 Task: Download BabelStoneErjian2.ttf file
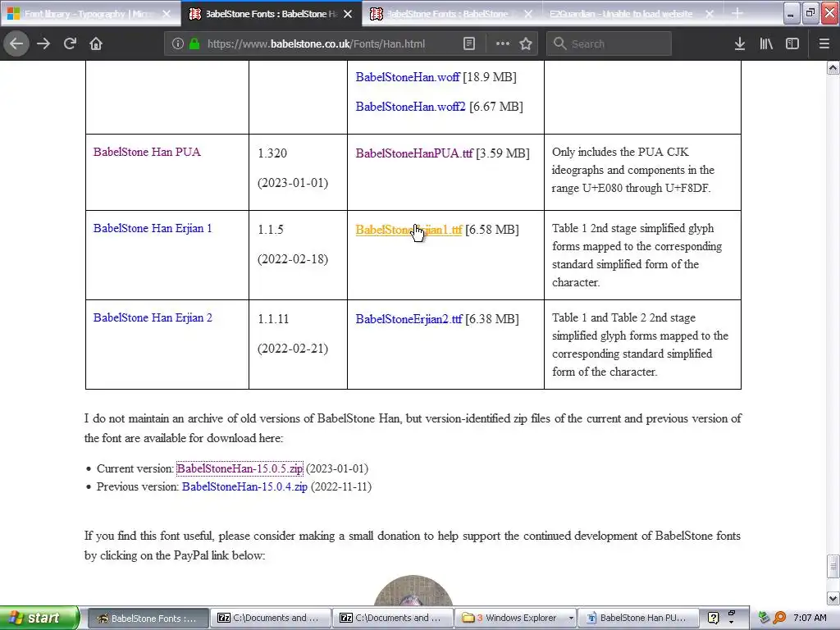409,320
